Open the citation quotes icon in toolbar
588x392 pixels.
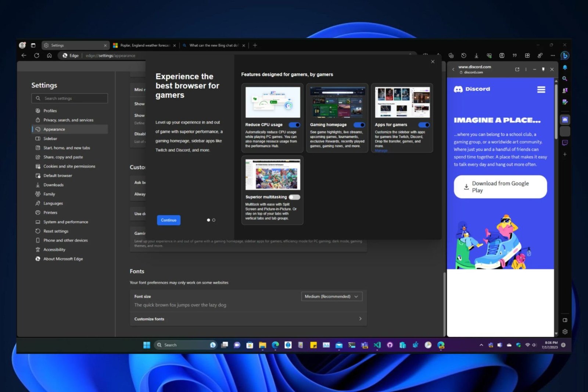pos(514,55)
